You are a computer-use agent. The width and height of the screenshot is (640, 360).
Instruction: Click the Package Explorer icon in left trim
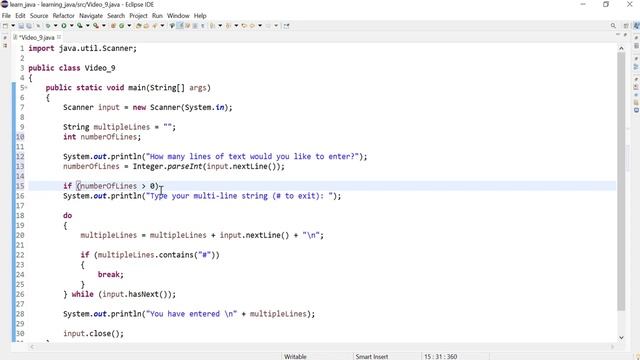point(5,45)
